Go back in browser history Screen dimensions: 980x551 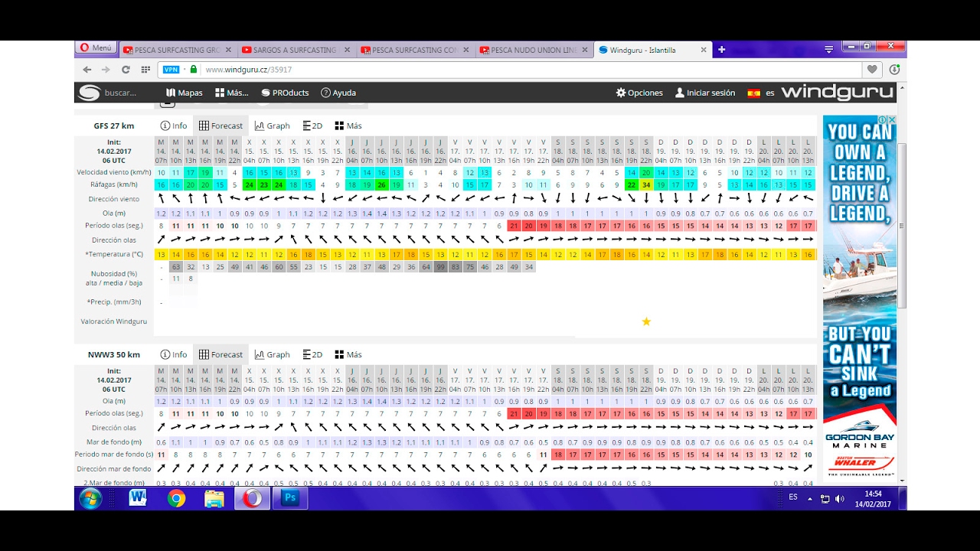coord(87,70)
